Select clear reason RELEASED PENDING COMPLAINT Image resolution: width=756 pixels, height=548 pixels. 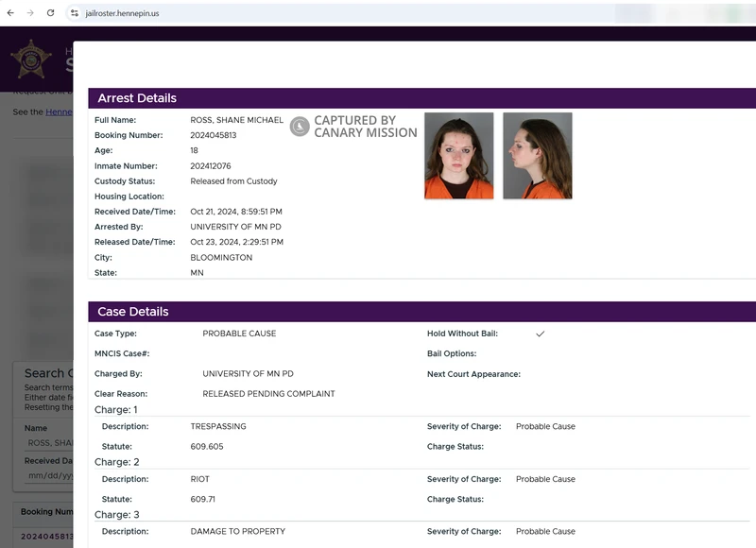click(268, 394)
